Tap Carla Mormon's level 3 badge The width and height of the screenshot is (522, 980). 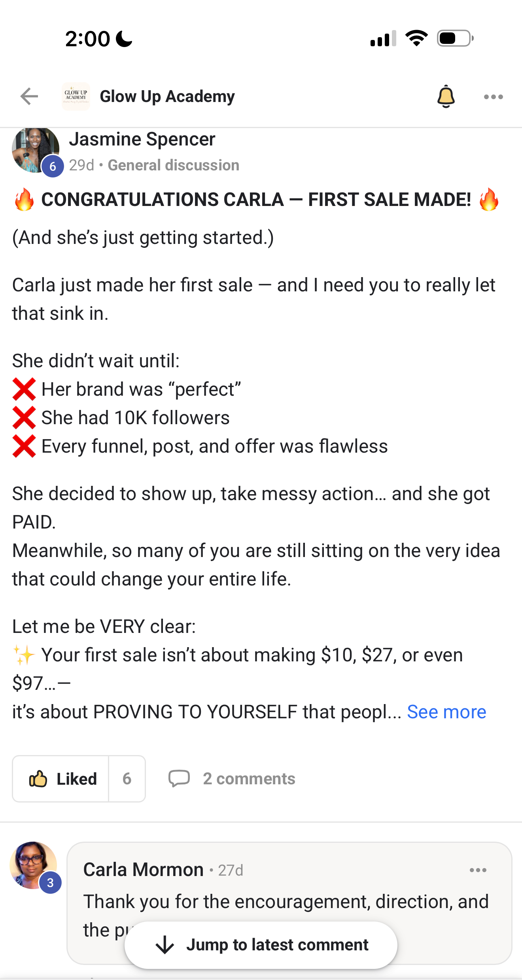click(50, 883)
